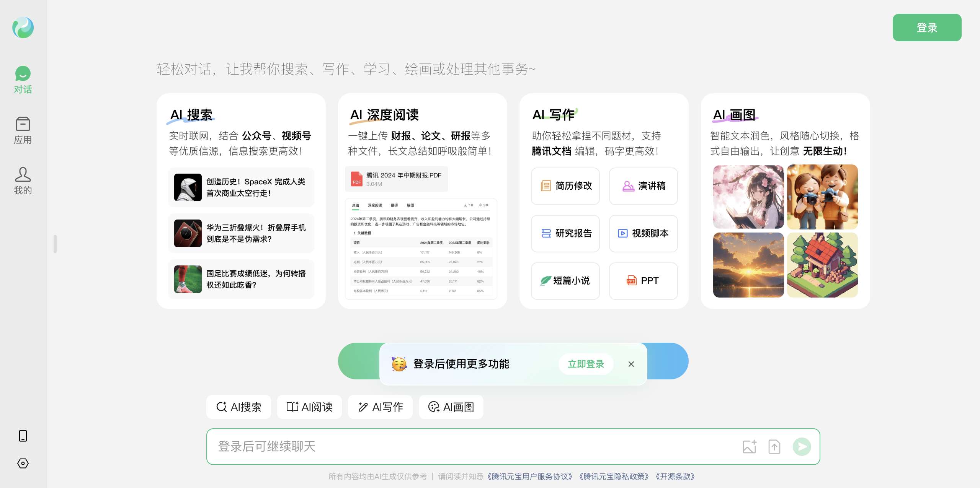
Task: Click the 立即登录 button in banner
Action: 586,364
